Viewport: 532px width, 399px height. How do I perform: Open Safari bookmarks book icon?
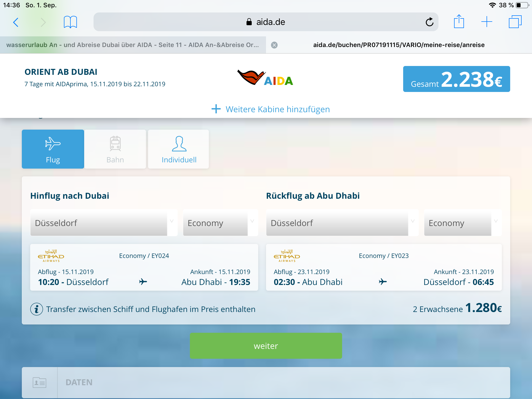(70, 22)
